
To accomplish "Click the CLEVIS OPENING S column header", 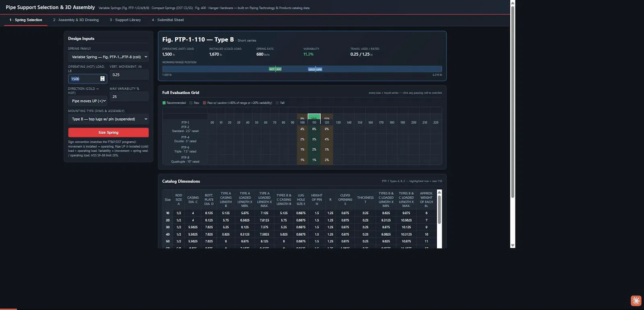I will [345, 199].
